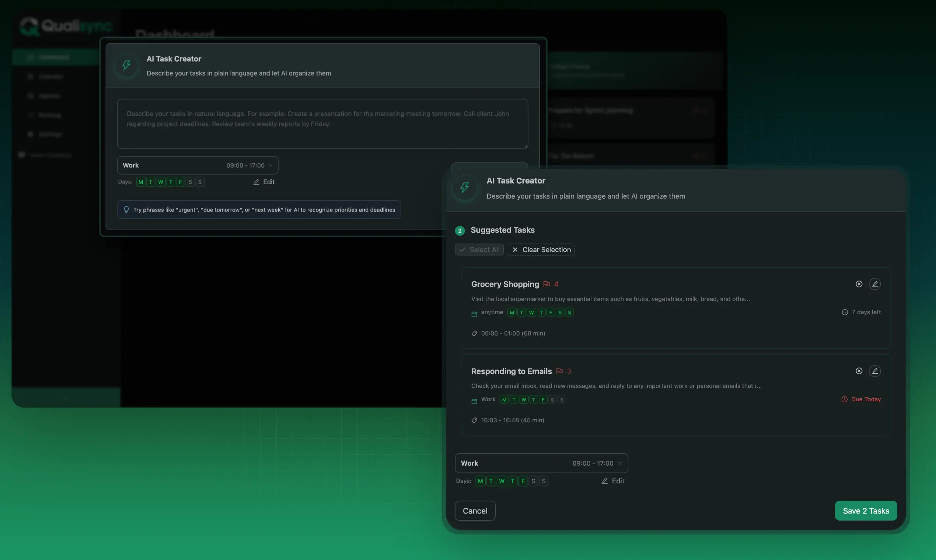Open the Work 09:00 - 17:00 dropdown in front panel
The image size is (936, 560).
pos(542,463)
